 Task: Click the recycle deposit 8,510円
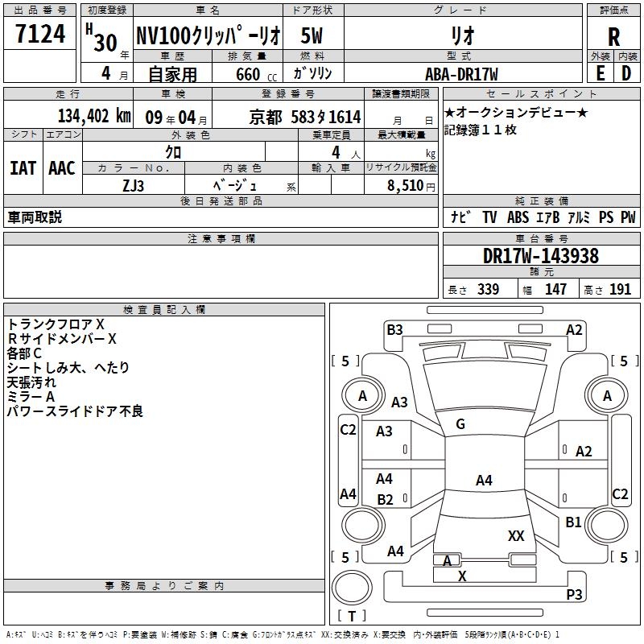point(411,186)
